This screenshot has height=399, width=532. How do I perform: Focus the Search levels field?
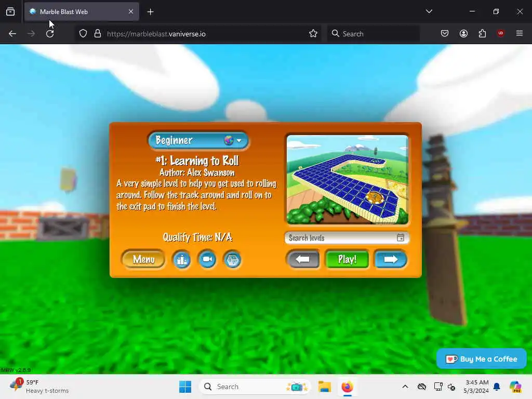[x=347, y=238]
